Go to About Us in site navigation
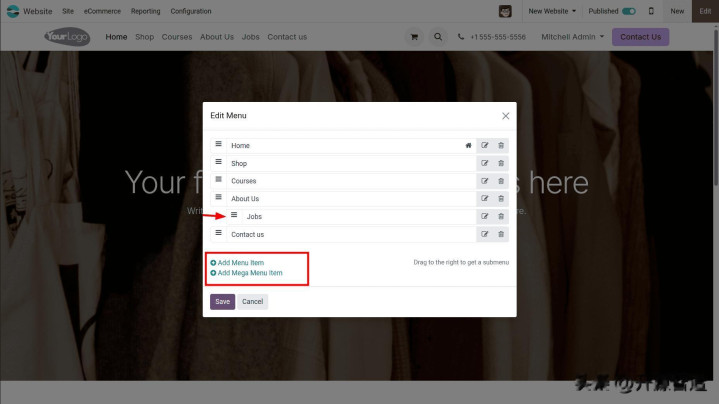Viewport: 719px width, 404px height. tap(217, 37)
